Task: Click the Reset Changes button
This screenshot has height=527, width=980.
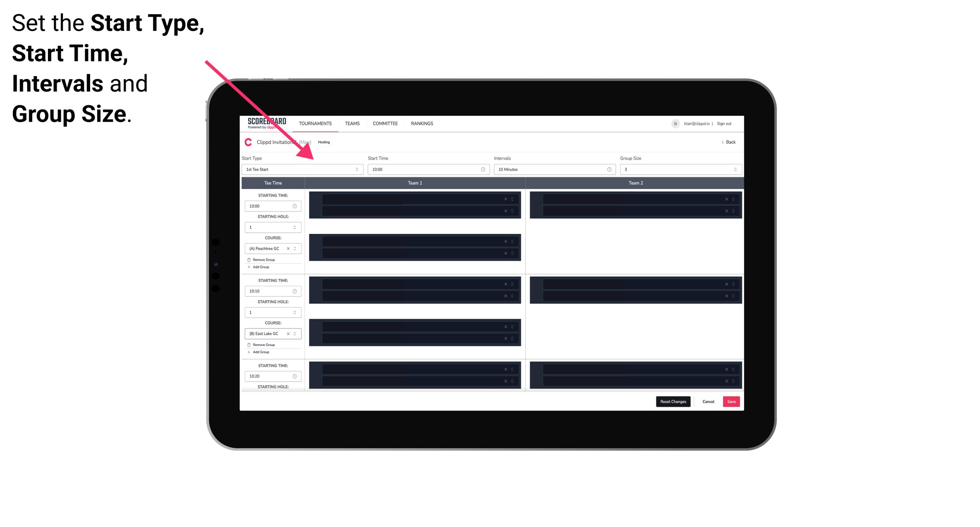Action: point(673,401)
